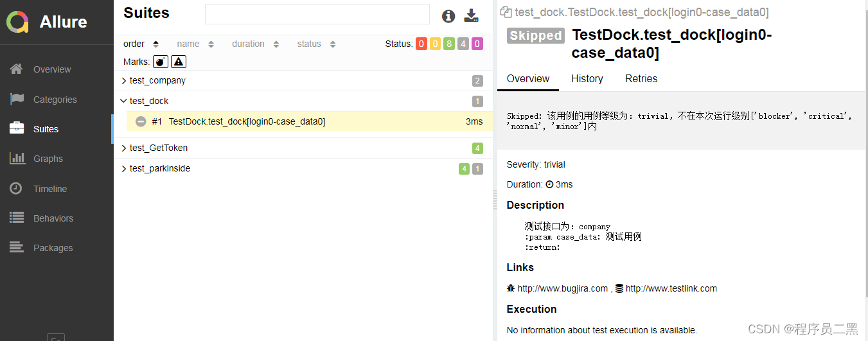Download suites data as CSV
The height and width of the screenshot is (341, 868).
coord(472,16)
